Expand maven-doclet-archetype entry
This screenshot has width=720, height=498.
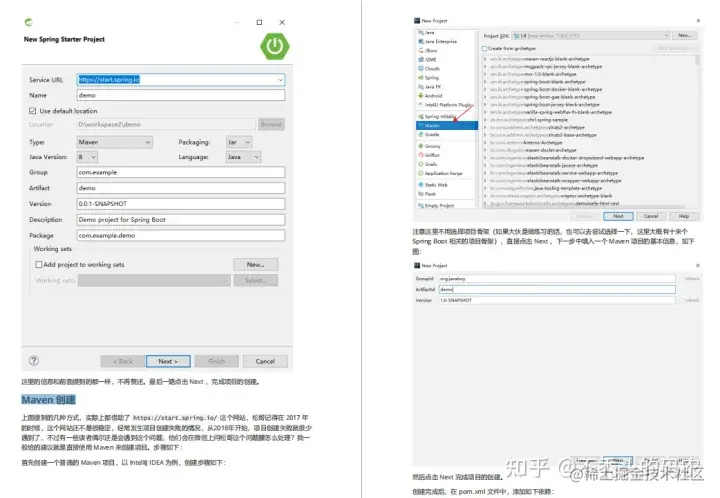point(485,150)
